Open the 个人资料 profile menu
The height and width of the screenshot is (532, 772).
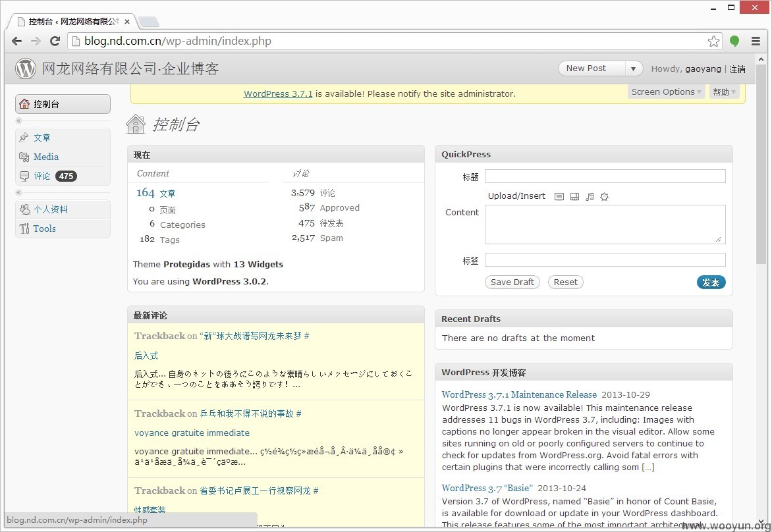(63, 209)
